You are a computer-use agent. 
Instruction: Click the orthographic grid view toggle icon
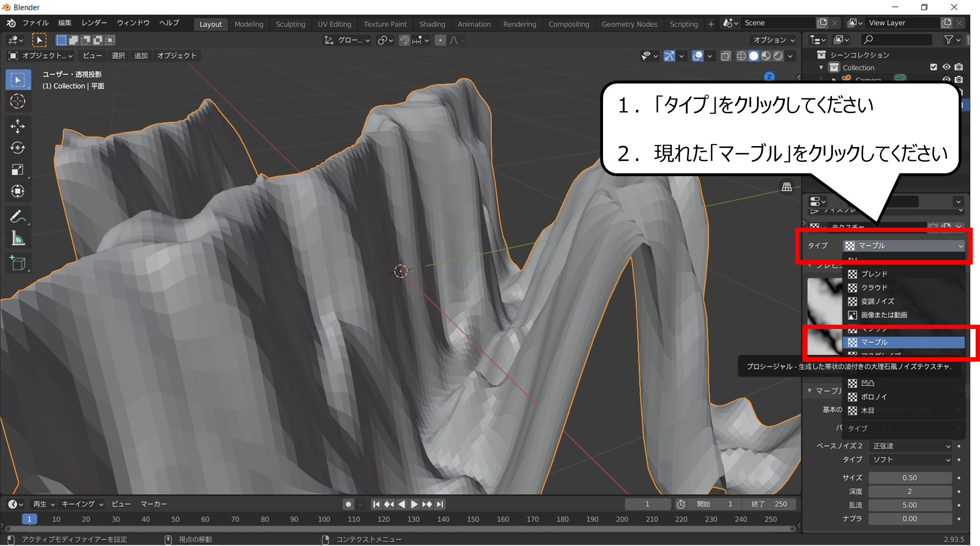[787, 187]
